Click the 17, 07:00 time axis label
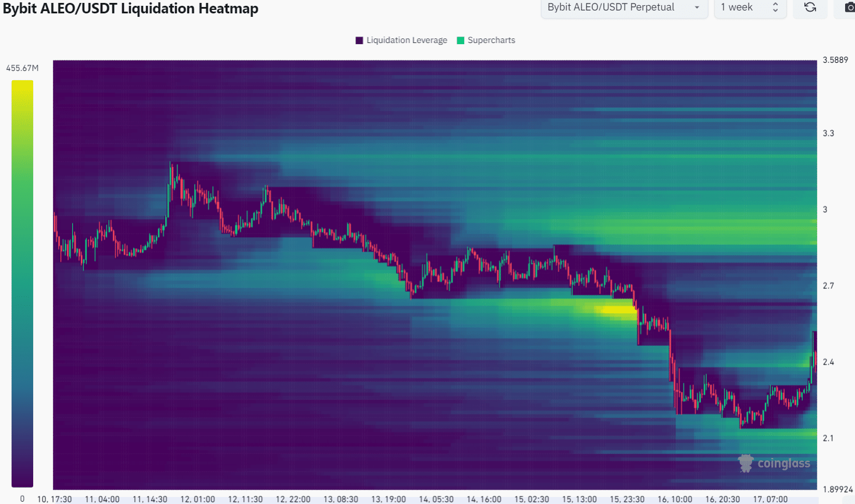Viewport: 855px width, 504px height. point(770,499)
